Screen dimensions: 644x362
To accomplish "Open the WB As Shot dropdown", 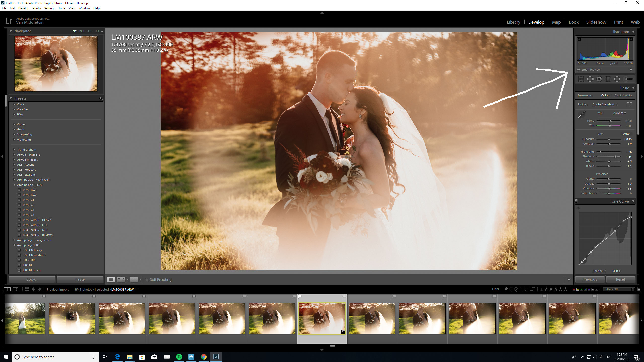I will coord(619,113).
